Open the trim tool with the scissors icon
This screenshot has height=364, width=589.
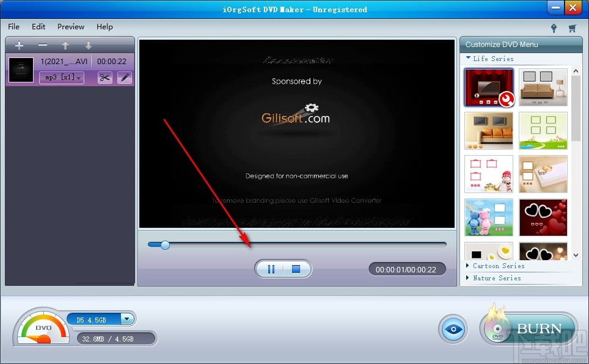pos(104,78)
